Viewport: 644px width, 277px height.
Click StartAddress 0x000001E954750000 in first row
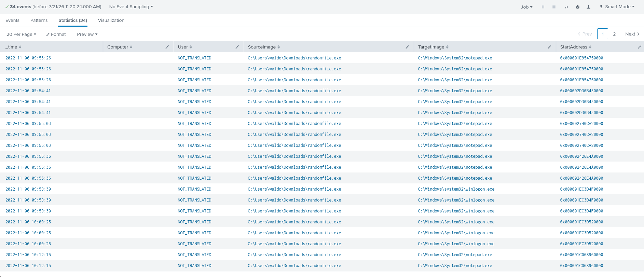[581, 58]
